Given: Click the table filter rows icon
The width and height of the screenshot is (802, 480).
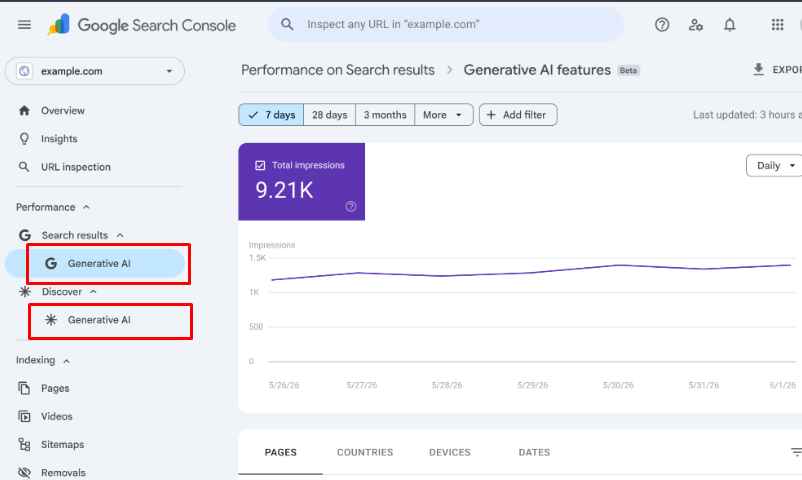Looking at the screenshot, I should pyautogui.click(x=796, y=452).
